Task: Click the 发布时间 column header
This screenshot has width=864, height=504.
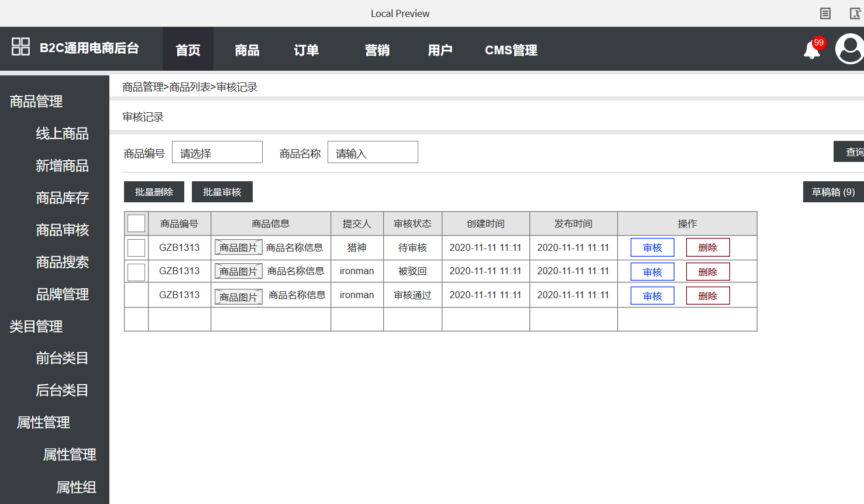Action: click(573, 223)
